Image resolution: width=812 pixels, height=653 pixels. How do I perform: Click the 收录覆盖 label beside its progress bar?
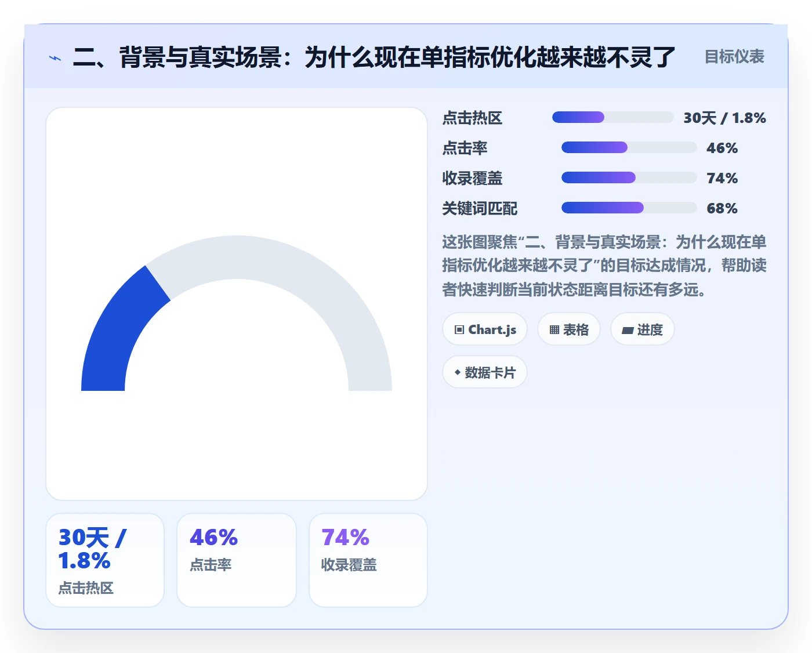[472, 178]
